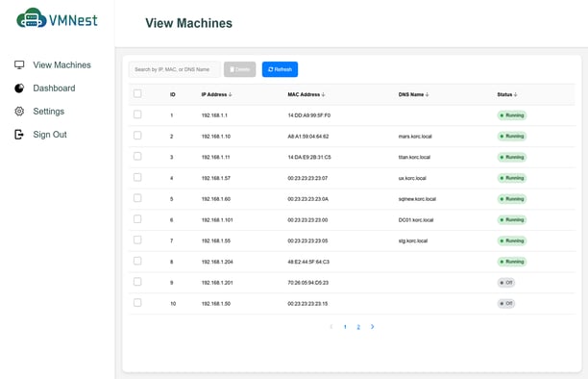Click Off status badge of row 10

[x=506, y=304]
